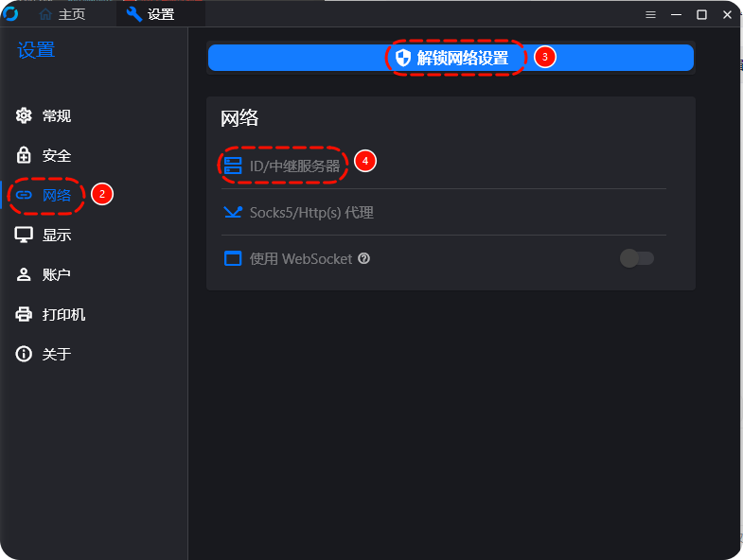Click the RustDesk logo icon

(10, 14)
